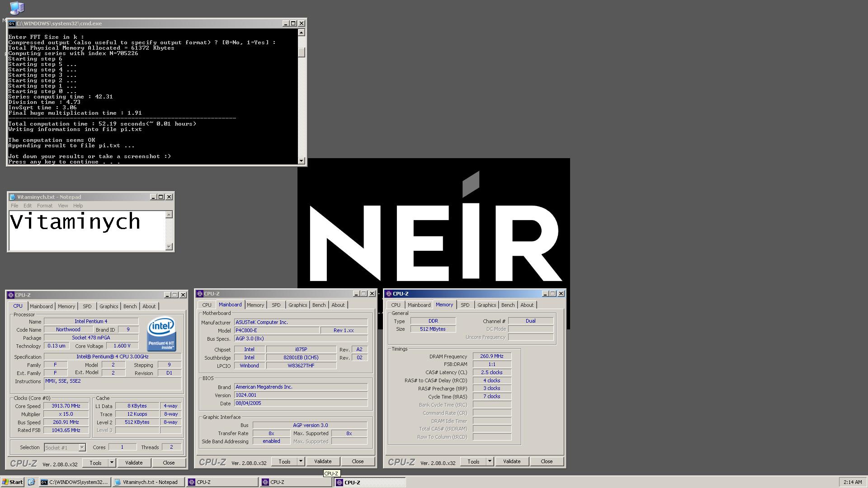
Task: Switch to Mainboard tab in the CPU window
Action: (x=41, y=306)
